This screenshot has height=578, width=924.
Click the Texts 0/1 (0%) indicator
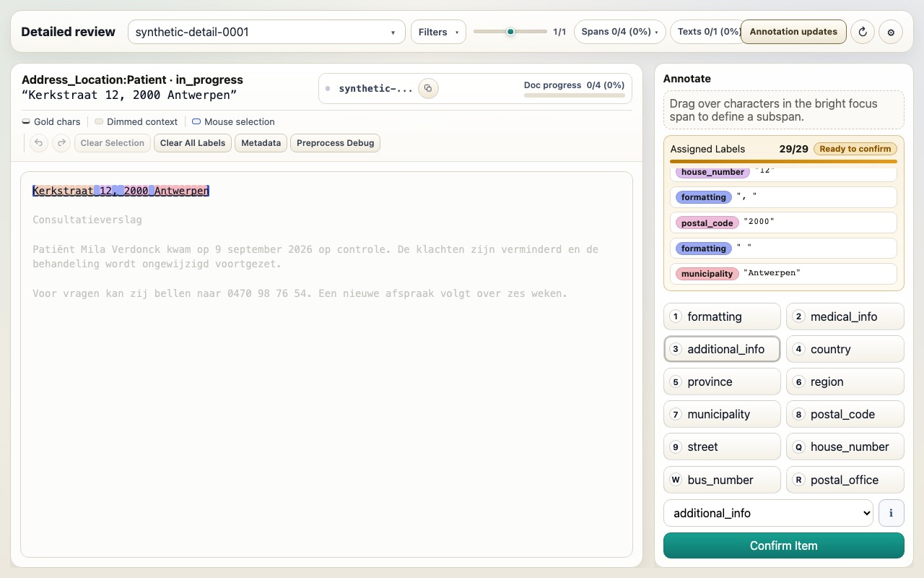tap(706, 32)
